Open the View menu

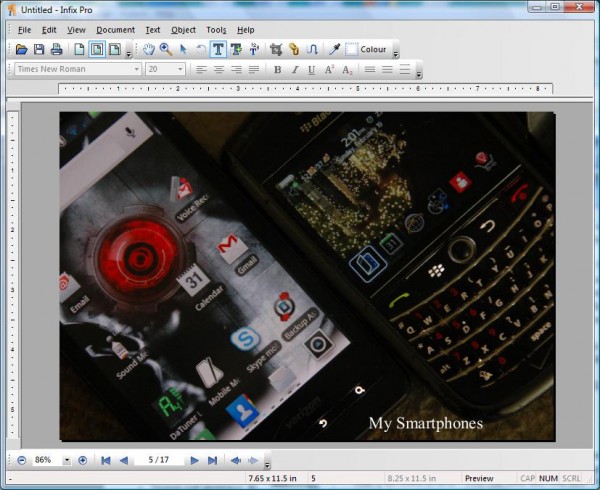tap(77, 30)
